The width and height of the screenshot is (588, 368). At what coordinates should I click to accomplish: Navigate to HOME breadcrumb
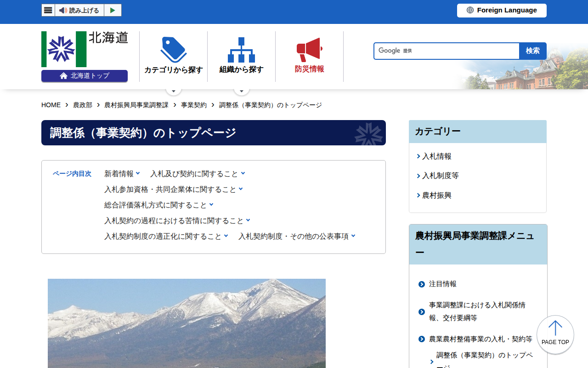(51, 105)
